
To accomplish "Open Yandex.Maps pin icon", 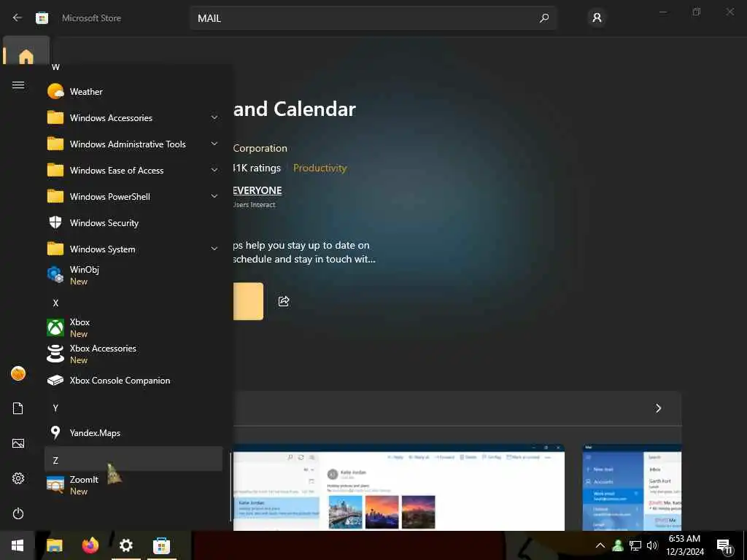I will click(55, 432).
